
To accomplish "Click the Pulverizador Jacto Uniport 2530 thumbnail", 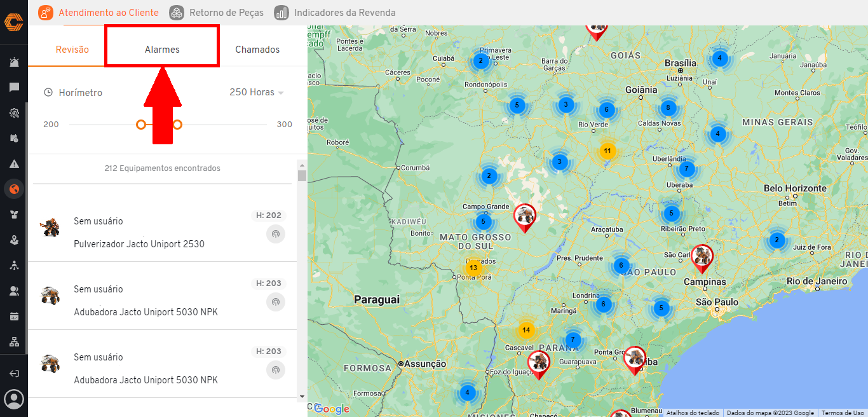I will click(50, 227).
